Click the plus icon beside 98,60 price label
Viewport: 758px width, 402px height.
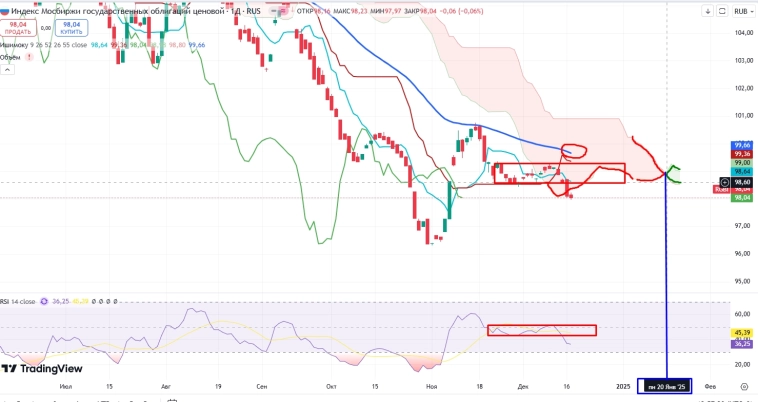725,182
